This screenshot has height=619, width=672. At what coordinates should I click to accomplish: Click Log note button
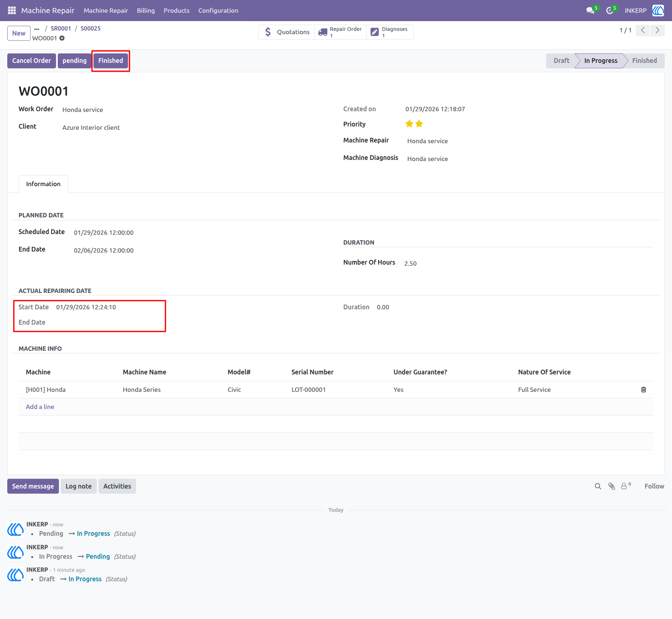79,486
